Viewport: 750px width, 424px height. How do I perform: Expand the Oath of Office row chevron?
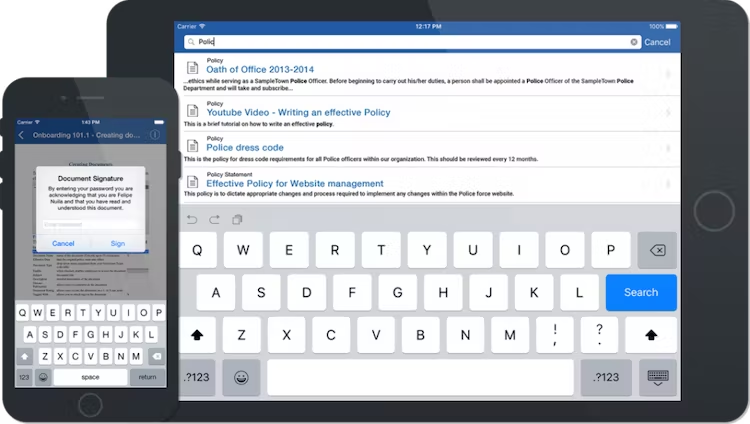click(x=668, y=74)
